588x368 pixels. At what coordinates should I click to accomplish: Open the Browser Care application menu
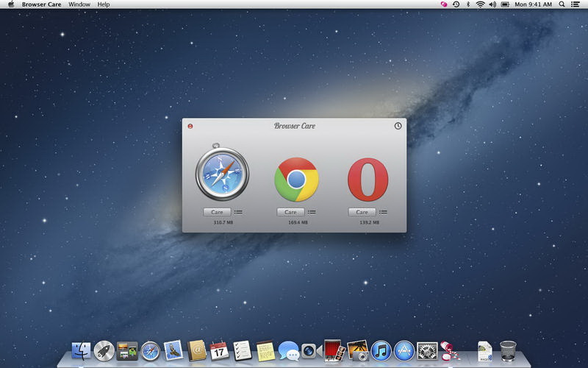tap(42, 4)
